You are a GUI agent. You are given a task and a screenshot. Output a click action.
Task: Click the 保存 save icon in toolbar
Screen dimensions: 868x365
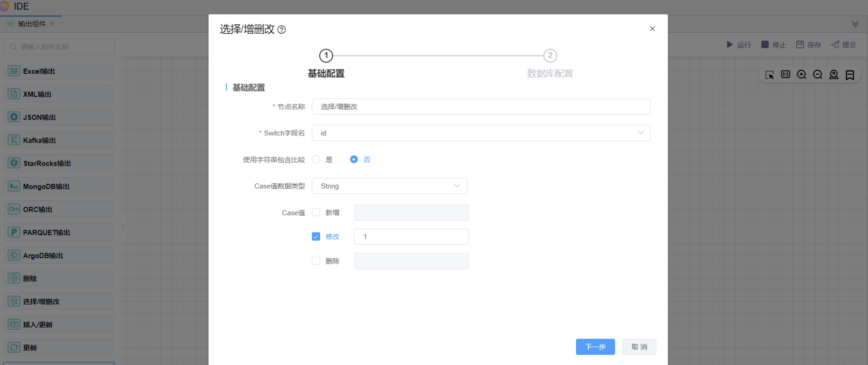click(800, 45)
